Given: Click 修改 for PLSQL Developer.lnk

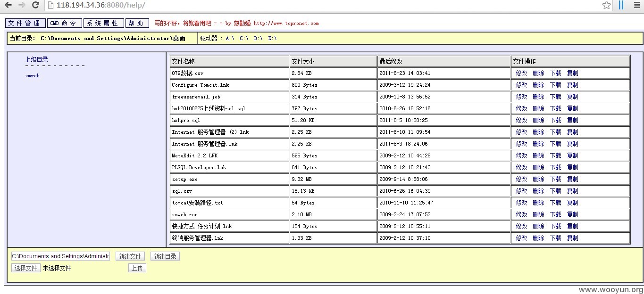Looking at the screenshot, I should pos(521,167).
